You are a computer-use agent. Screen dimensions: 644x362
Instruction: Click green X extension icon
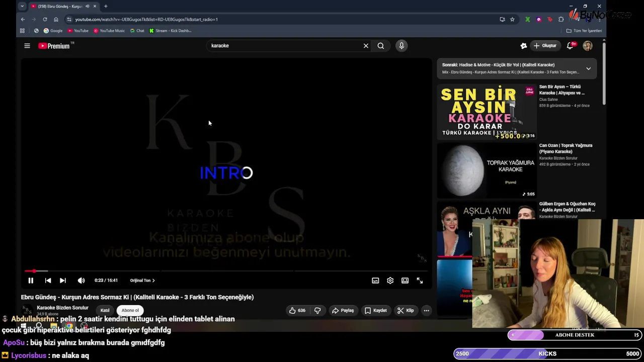pos(527,19)
